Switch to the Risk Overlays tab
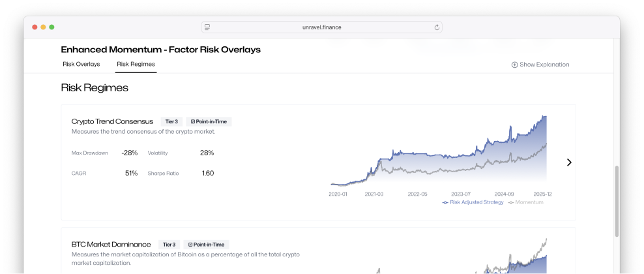 [x=81, y=64]
